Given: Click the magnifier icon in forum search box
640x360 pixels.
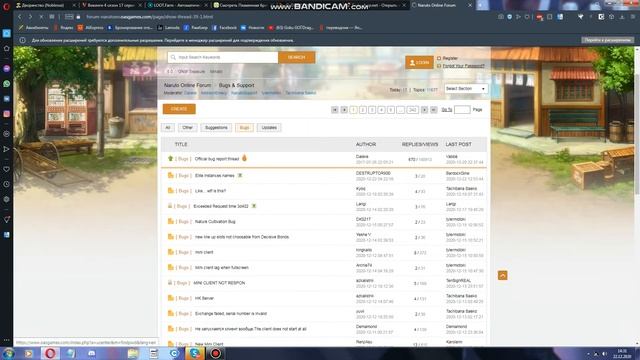Looking at the screenshot, I should click(x=173, y=58).
